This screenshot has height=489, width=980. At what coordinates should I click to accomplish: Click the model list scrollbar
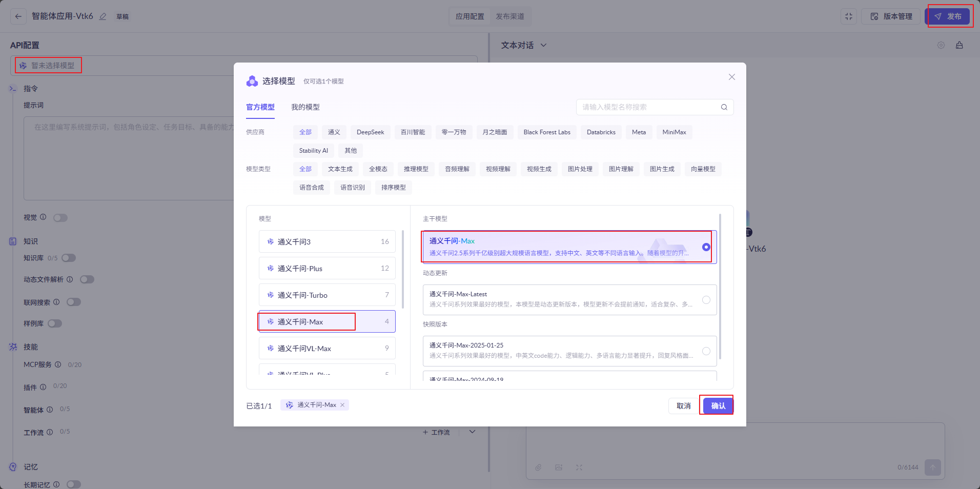tap(403, 269)
